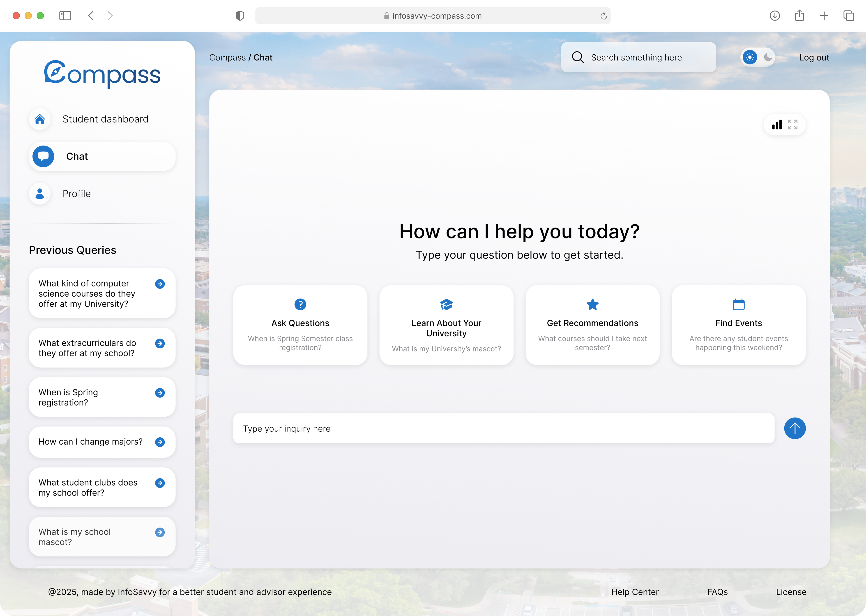
Task: Switch to light mode sun icon
Action: point(750,57)
